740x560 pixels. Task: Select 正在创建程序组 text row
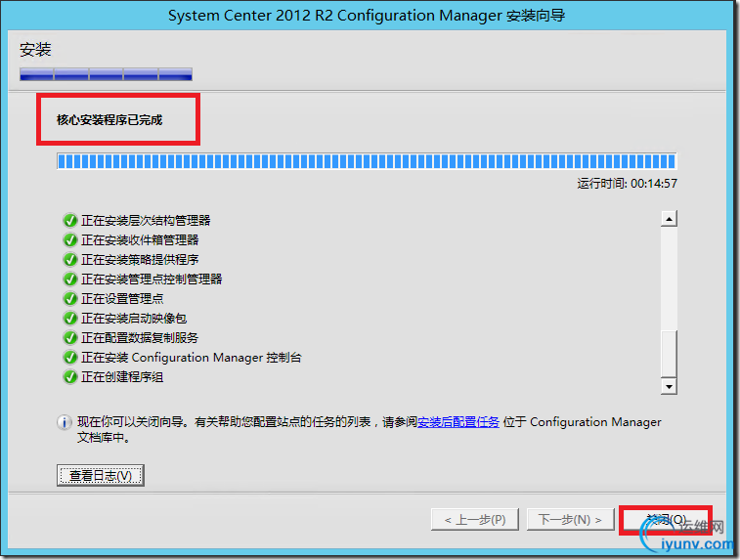pyautogui.click(x=122, y=377)
